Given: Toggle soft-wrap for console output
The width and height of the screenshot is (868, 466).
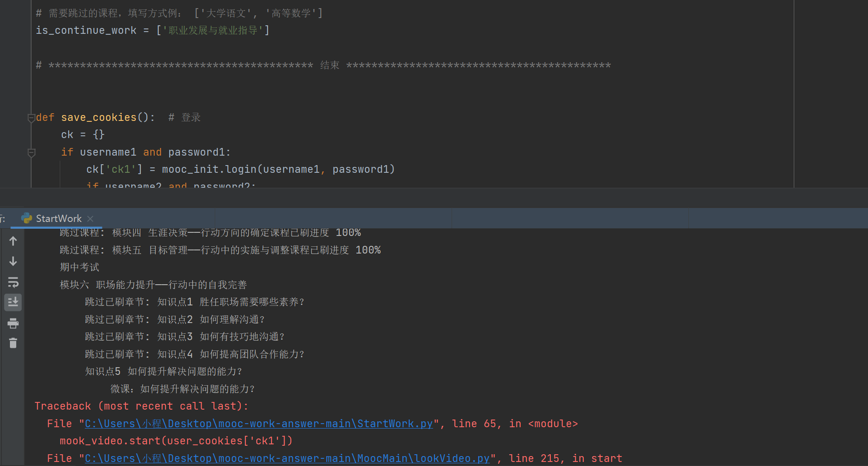Looking at the screenshot, I should [x=13, y=282].
